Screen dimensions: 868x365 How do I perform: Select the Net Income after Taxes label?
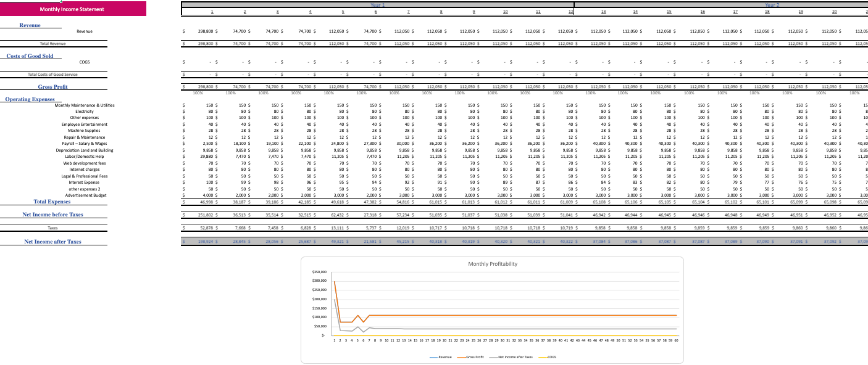click(52, 242)
